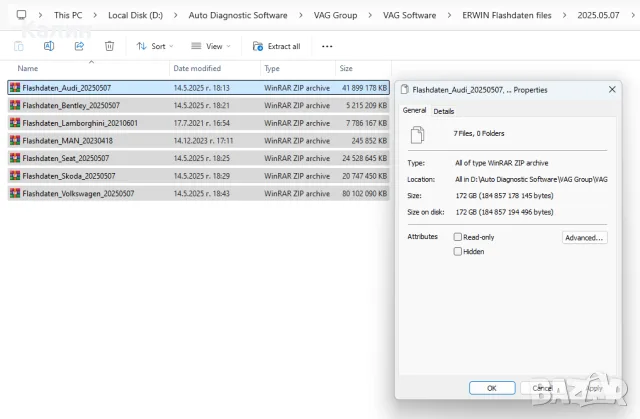Go to Auto Diagnostic Software breadcrumb
The image size is (640, 419).
pos(238,15)
